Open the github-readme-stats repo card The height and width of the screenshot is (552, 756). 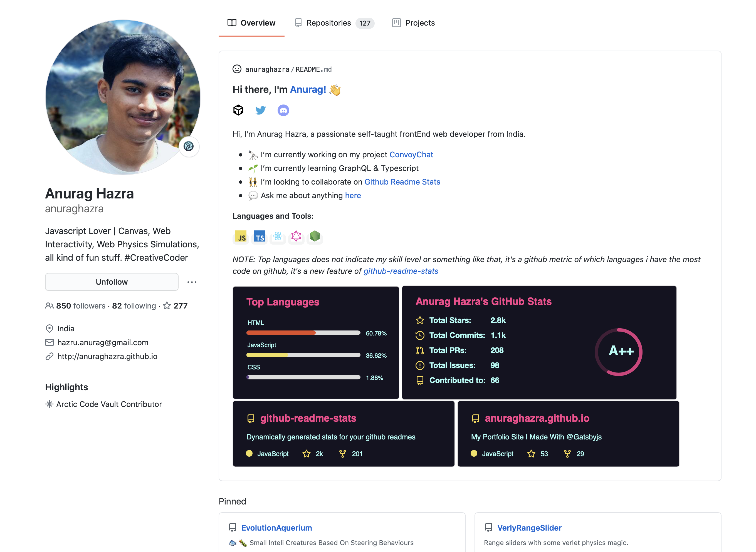344,434
